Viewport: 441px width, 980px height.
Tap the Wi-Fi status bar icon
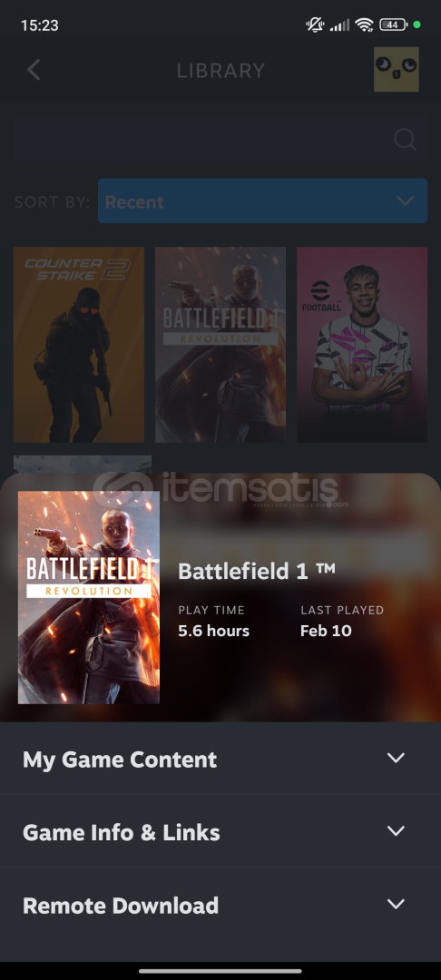[x=364, y=25]
